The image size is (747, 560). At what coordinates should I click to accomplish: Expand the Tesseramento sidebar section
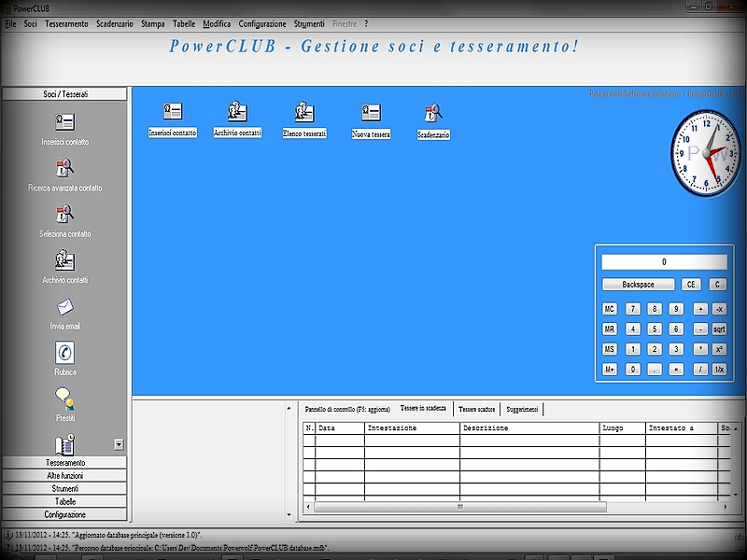(64, 463)
